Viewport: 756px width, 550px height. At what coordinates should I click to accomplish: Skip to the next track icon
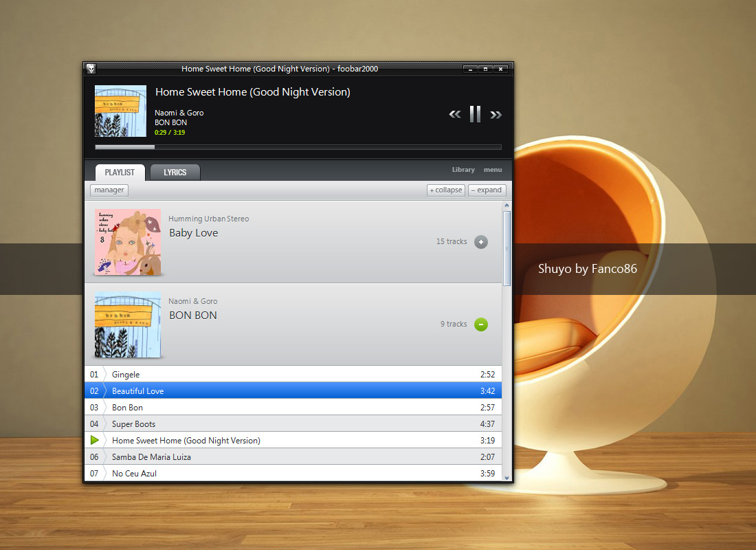tap(496, 114)
